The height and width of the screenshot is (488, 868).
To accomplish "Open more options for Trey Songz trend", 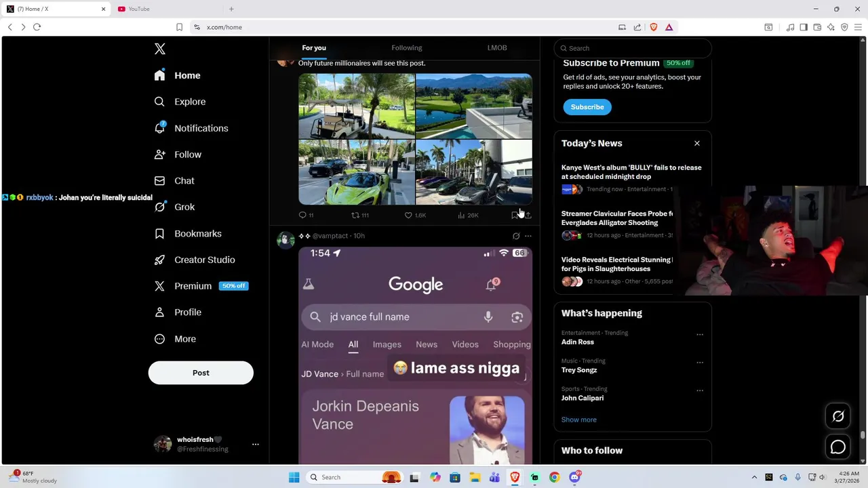I will click(x=700, y=363).
